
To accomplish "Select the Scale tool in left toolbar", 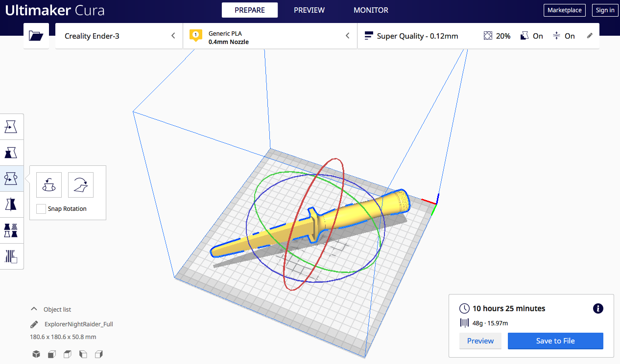I will [x=11, y=153].
